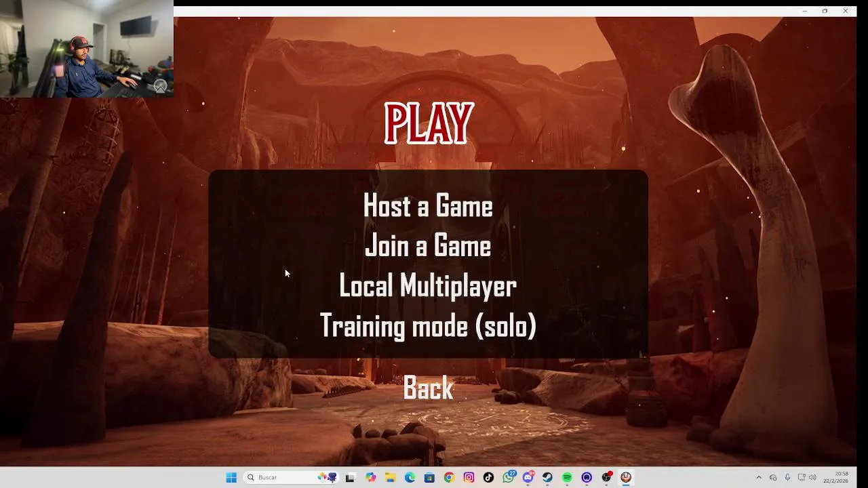Open TikTok from the taskbar
Image resolution: width=868 pixels, height=488 pixels.
[x=488, y=477]
